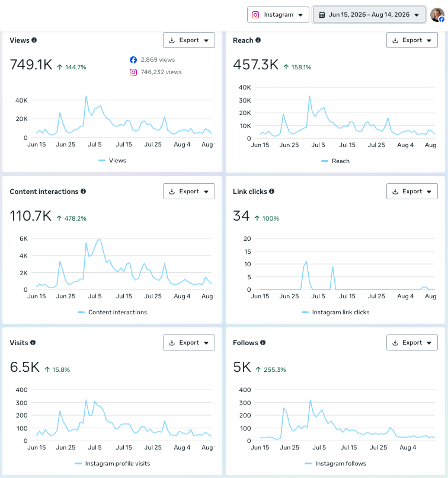Click the profile avatar picture

tap(437, 15)
